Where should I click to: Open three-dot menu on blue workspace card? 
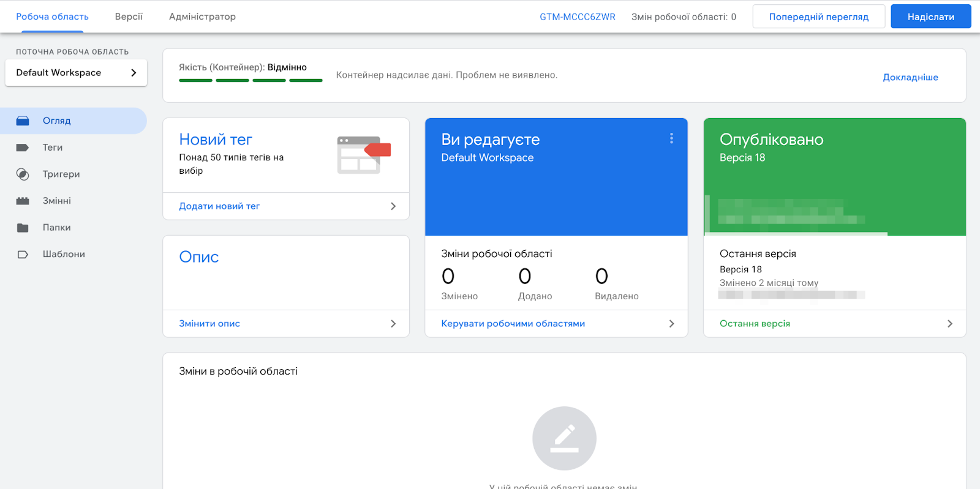click(671, 138)
